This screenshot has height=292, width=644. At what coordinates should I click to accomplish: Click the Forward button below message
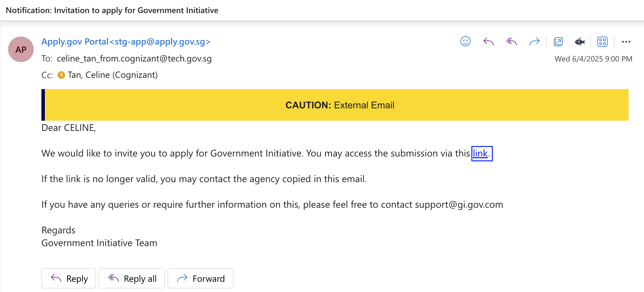(x=200, y=278)
